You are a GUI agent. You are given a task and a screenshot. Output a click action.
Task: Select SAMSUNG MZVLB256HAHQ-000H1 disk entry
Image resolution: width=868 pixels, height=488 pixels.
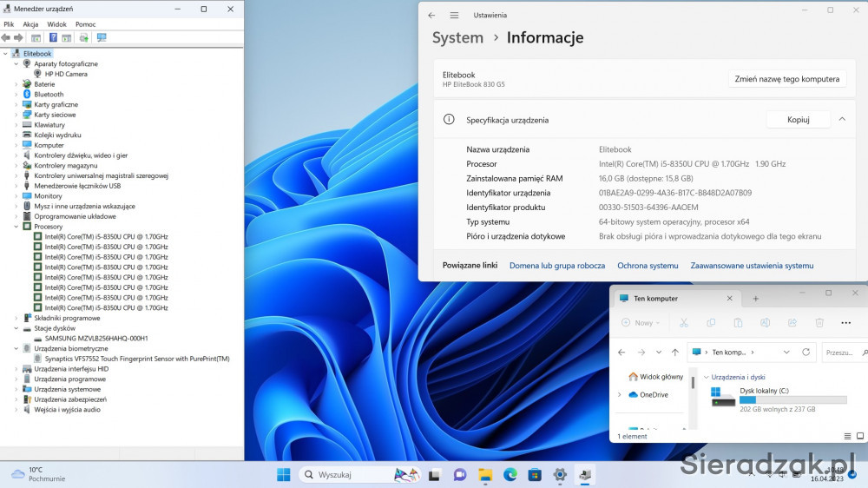coord(95,338)
